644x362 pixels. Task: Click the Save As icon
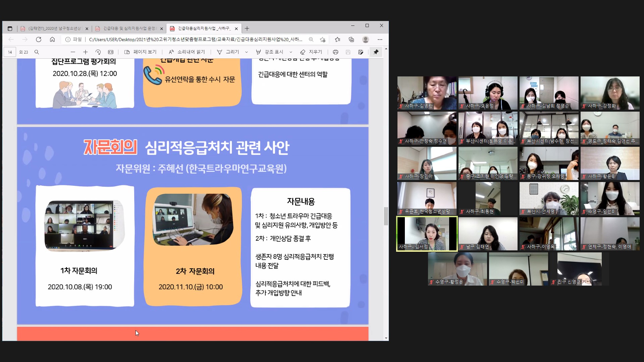click(x=361, y=52)
